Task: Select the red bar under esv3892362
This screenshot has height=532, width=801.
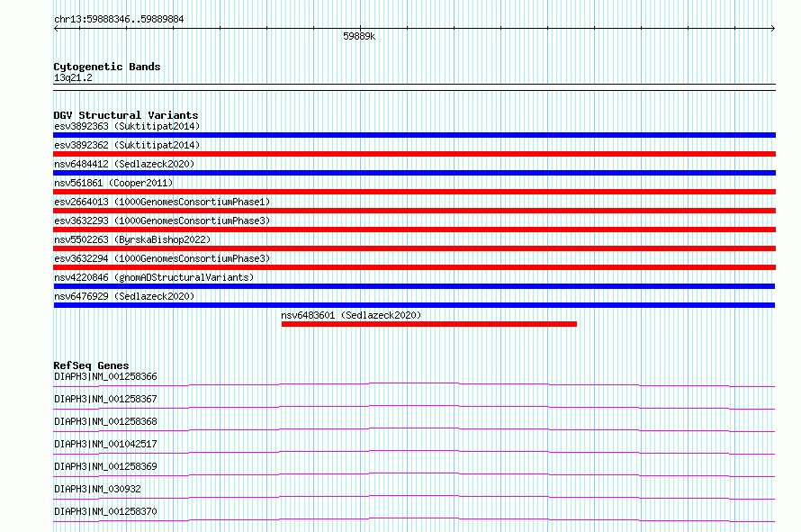Action: pos(414,154)
